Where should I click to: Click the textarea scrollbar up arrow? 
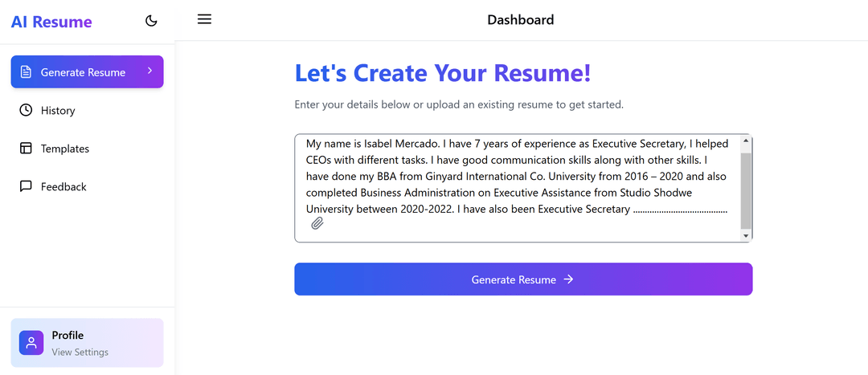pyautogui.click(x=746, y=141)
